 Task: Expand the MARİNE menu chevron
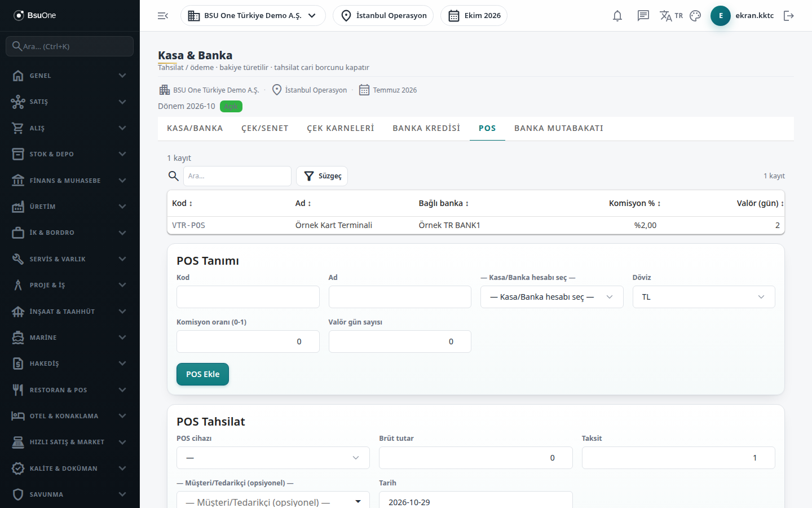point(122,338)
